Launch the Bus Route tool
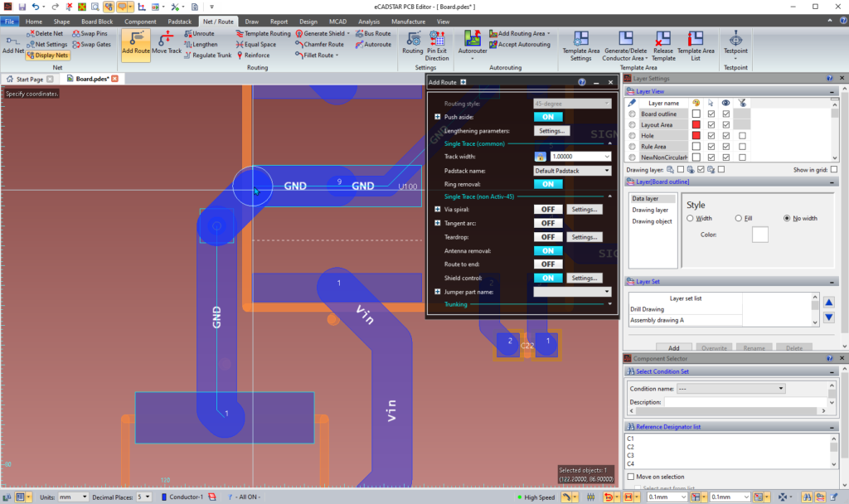The width and height of the screenshot is (849, 504). [x=373, y=33]
